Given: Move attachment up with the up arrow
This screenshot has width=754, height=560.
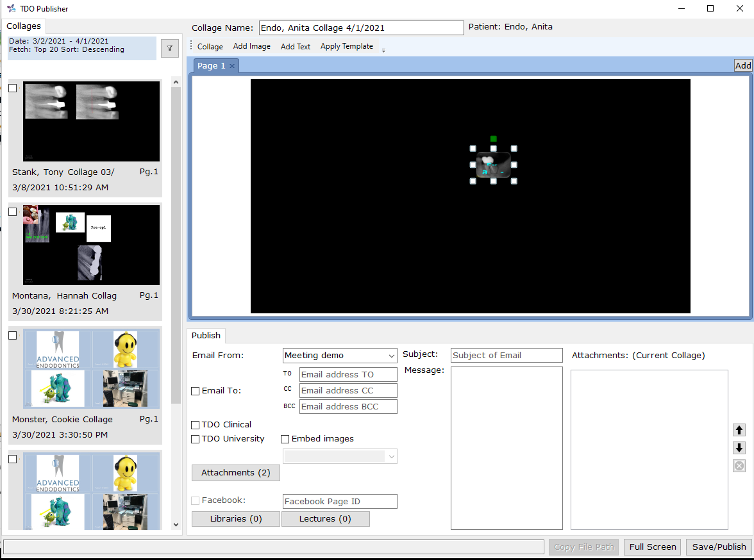Looking at the screenshot, I should pyautogui.click(x=739, y=431).
